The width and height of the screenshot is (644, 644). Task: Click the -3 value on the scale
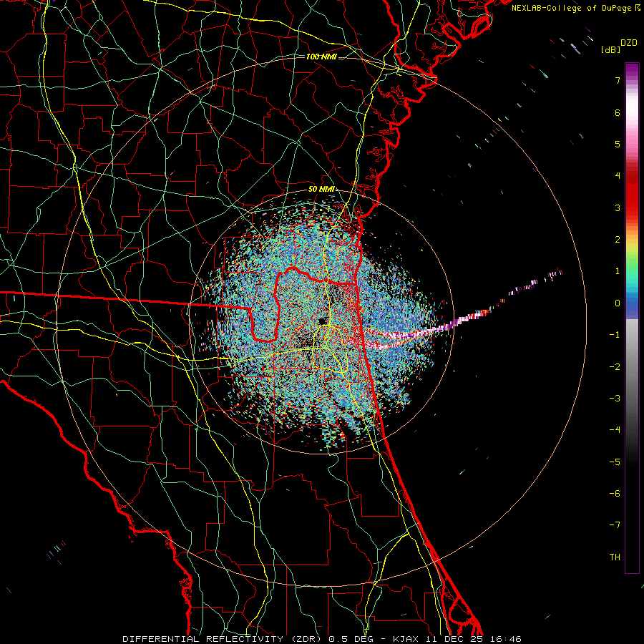pyautogui.click(x=615, y=399)
